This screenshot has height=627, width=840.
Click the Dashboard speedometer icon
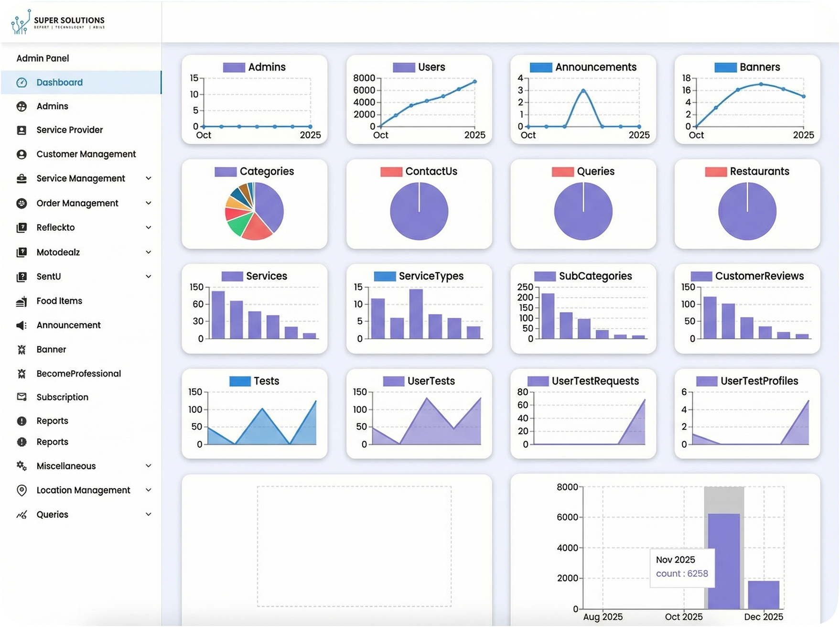point(22,83)
